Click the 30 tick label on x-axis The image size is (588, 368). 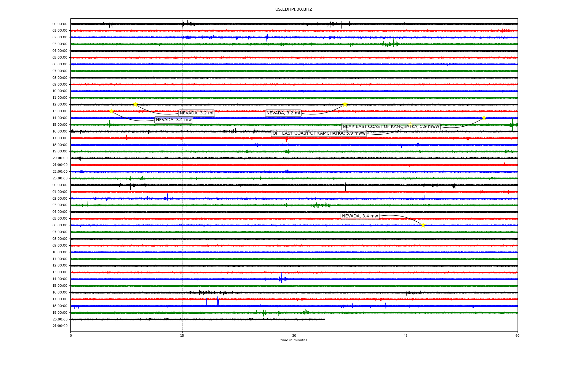coord(294,335)
